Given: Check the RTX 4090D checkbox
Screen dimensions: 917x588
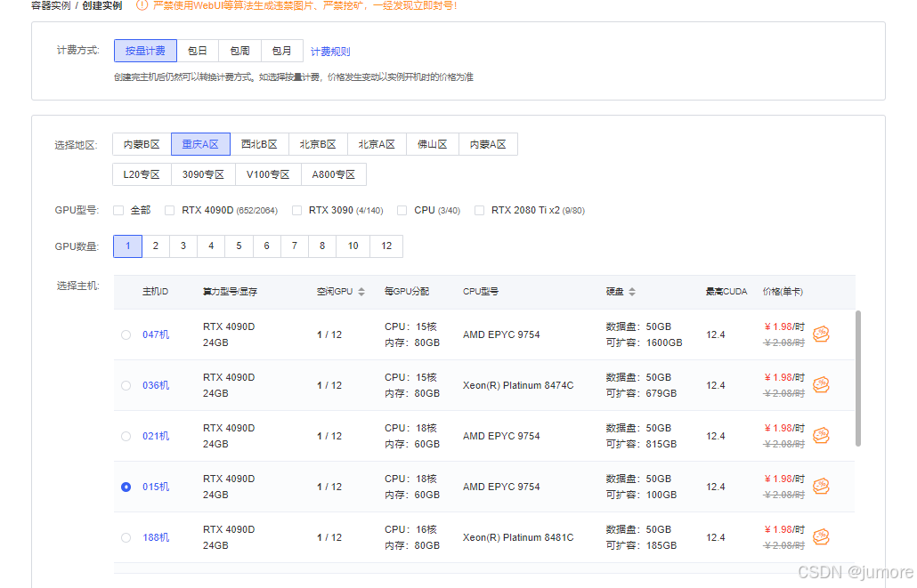Looking at the screenshot, I should pos(169,211).
